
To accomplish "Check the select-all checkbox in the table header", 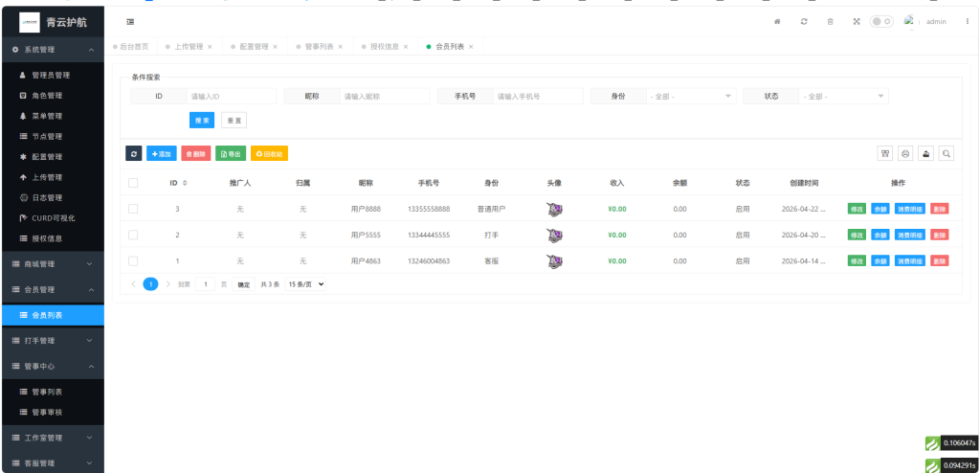I will tap(133, 183).
